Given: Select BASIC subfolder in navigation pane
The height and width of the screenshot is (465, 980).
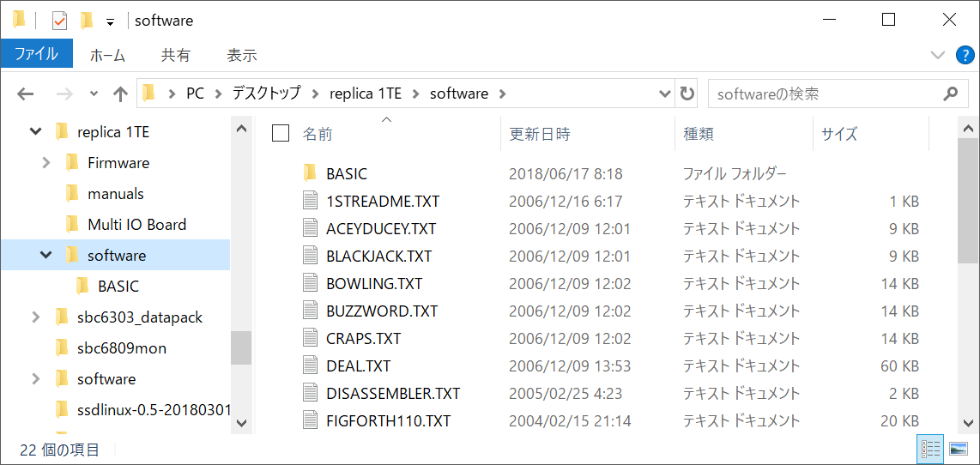Looking at the screenshot, I should coord(118,287).
